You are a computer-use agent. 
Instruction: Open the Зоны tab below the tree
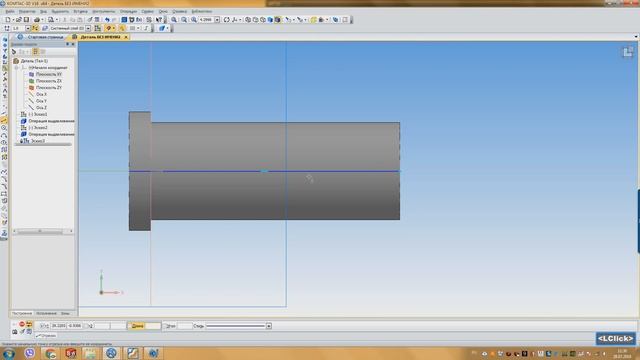click(x=65, y=313)
